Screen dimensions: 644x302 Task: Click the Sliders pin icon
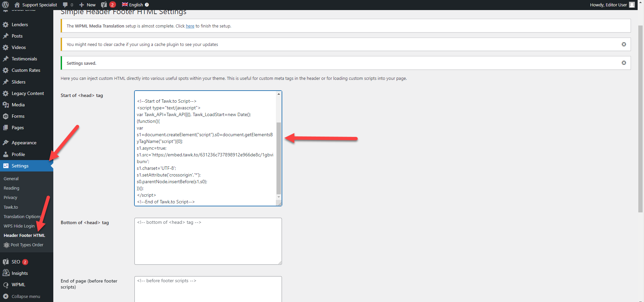tap(6, 82)
